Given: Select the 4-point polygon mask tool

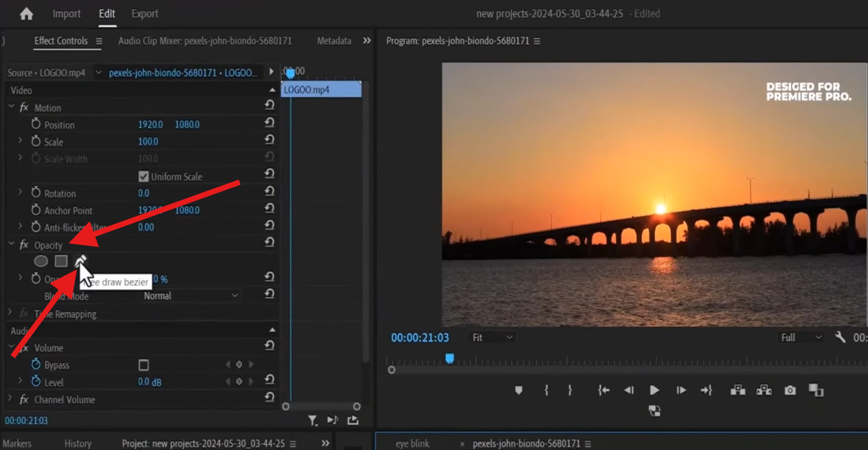Looking at the screenshot, I should 61,261.
